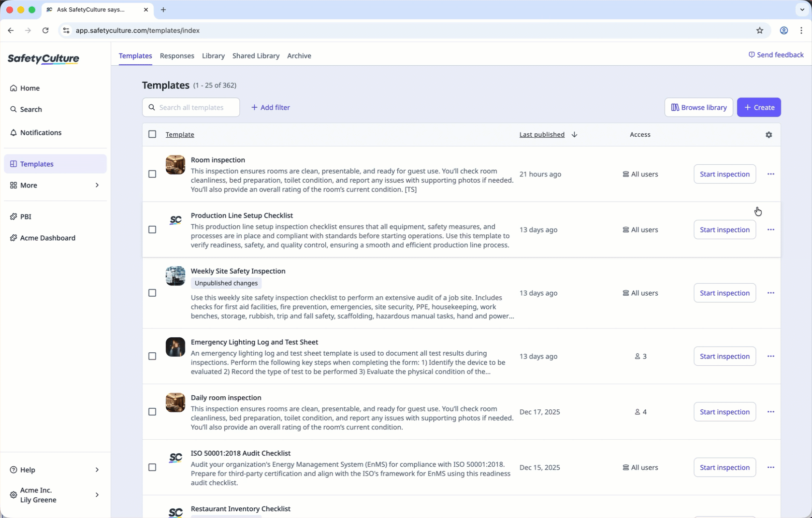
Task: Open PBI in the sidebar
Action: (55, 216)
